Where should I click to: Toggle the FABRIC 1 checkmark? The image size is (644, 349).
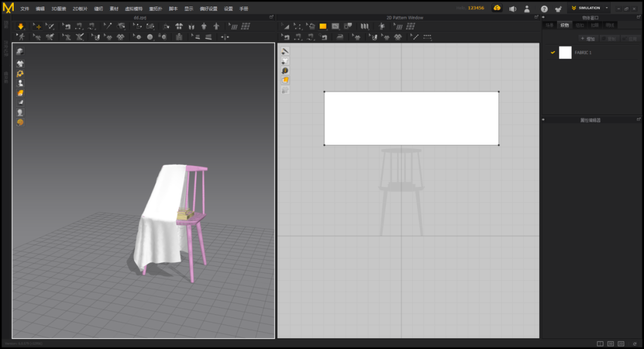coord(553,52)
